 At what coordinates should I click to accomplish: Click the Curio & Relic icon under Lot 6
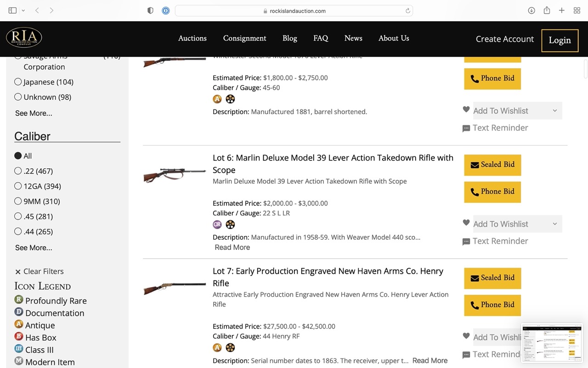tap(217, 224)
